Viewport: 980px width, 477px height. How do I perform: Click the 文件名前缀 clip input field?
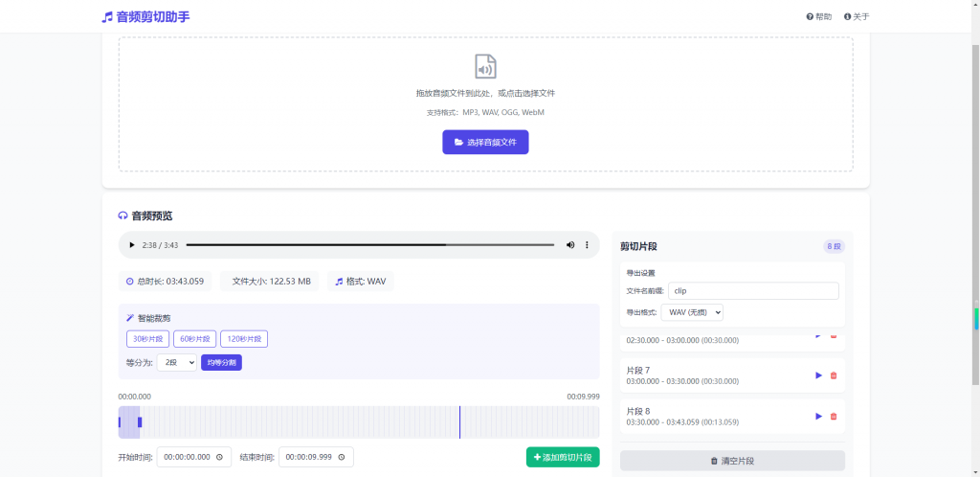[753, 290]
